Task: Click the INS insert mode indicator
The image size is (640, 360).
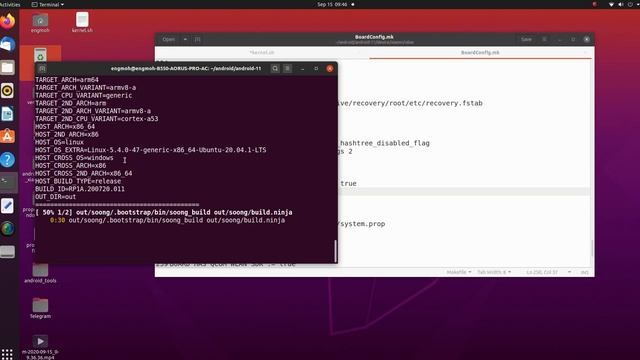Action: coord(584,272)
